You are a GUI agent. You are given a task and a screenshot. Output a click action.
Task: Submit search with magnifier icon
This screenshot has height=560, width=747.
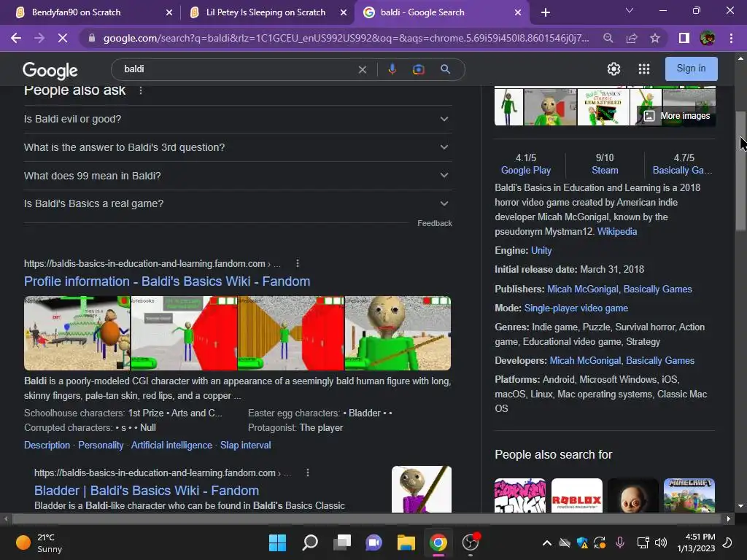point(446,69)
